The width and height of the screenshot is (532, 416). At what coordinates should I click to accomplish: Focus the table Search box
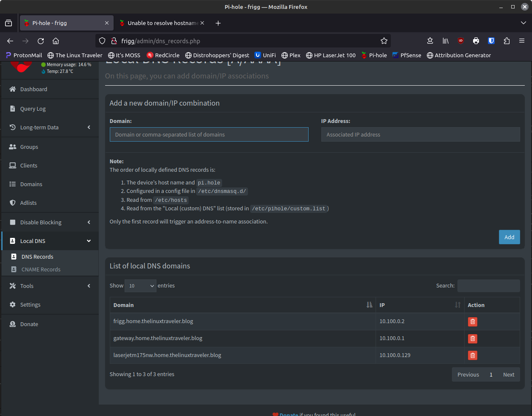[489, 286]
